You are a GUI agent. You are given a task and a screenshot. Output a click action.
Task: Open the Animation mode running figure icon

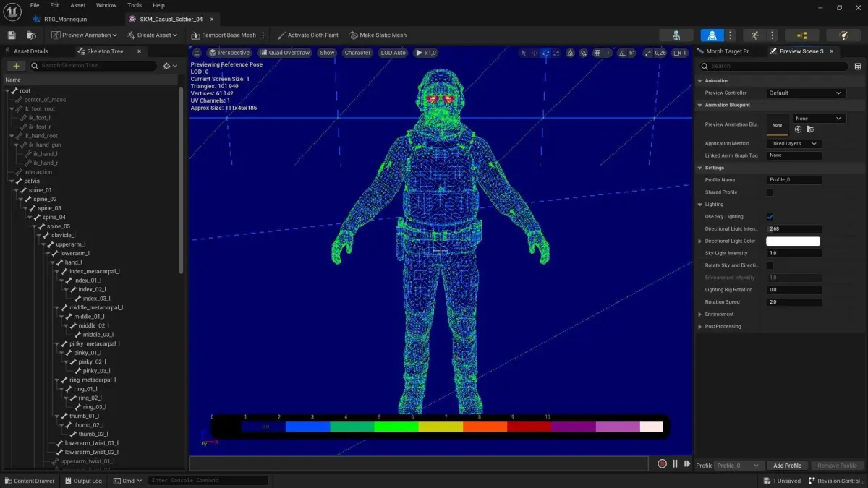tap(754, 35)
